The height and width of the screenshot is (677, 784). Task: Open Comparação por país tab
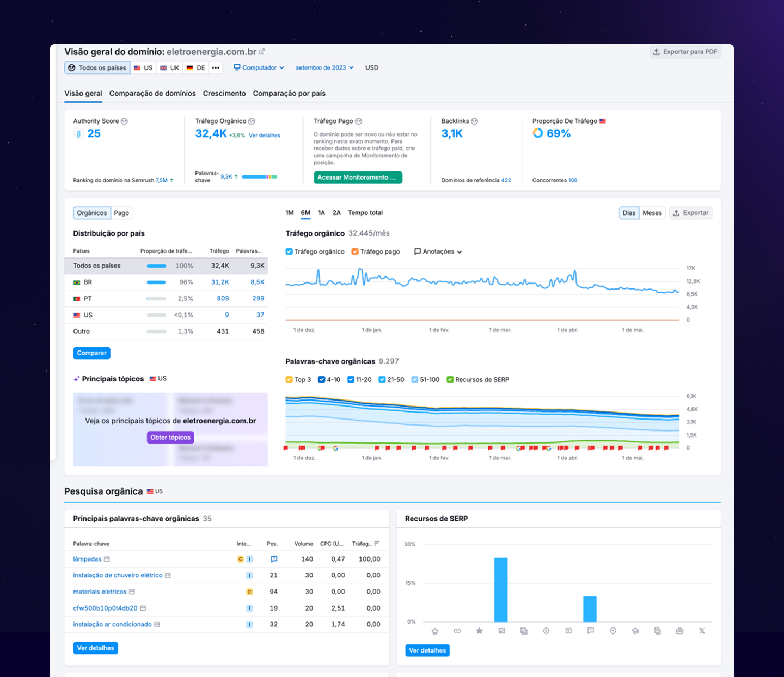(289, 94)
